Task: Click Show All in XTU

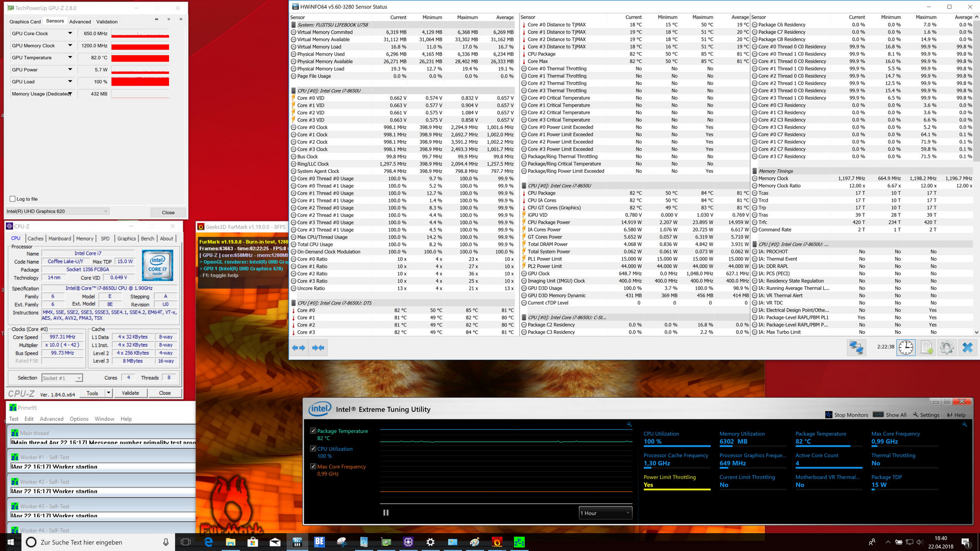Action: [890, 415]
